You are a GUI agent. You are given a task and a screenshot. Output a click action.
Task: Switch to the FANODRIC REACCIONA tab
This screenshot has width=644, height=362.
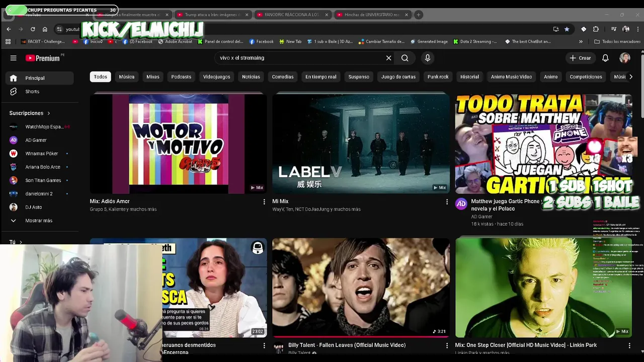tap(292, 15)
